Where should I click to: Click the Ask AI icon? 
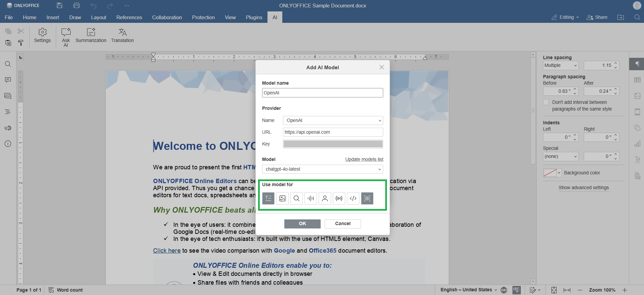click(x=66, y=32)
